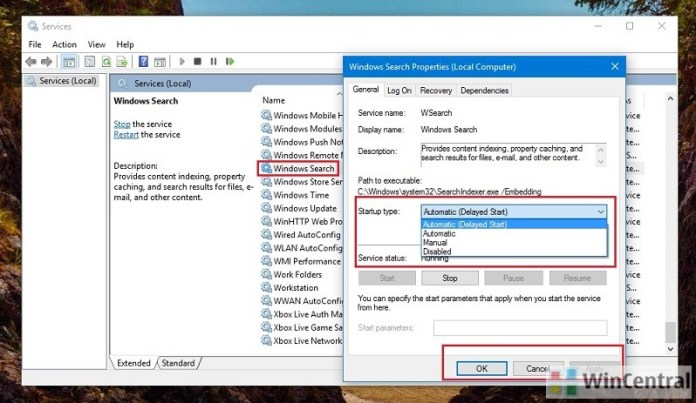Choose Disabled startup type option

[x=514, y=251]
